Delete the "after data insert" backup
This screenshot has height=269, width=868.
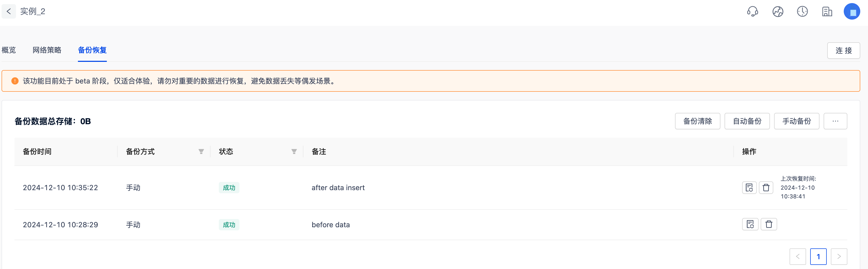click(766, 188)
